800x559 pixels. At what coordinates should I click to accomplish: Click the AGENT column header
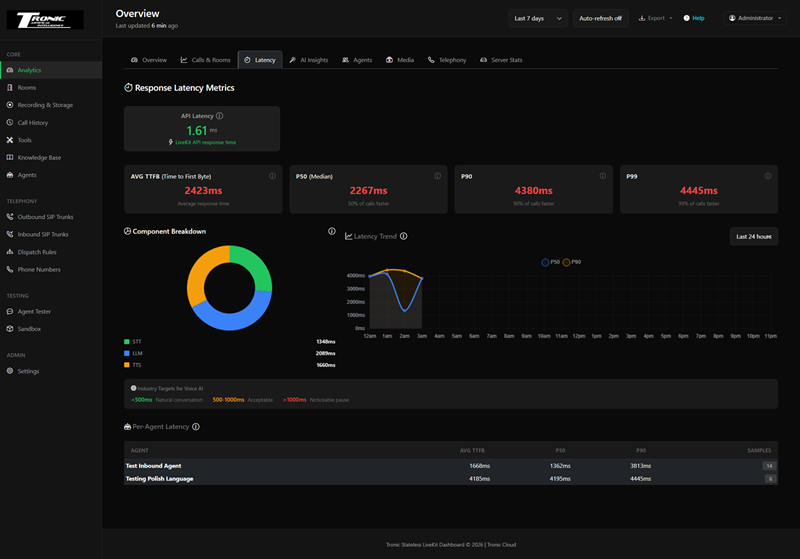pos(139,450)
